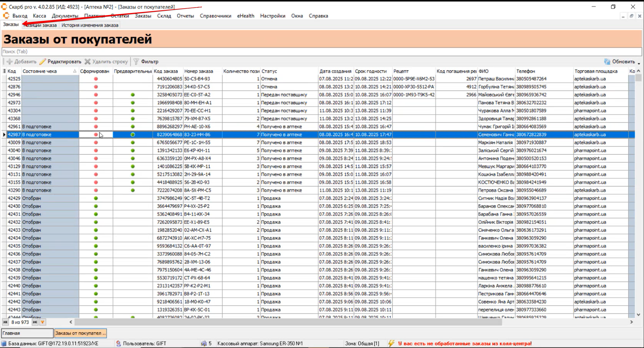Click the Поиск (Tab) search field

pyautogui.click(x=321, y=52)
